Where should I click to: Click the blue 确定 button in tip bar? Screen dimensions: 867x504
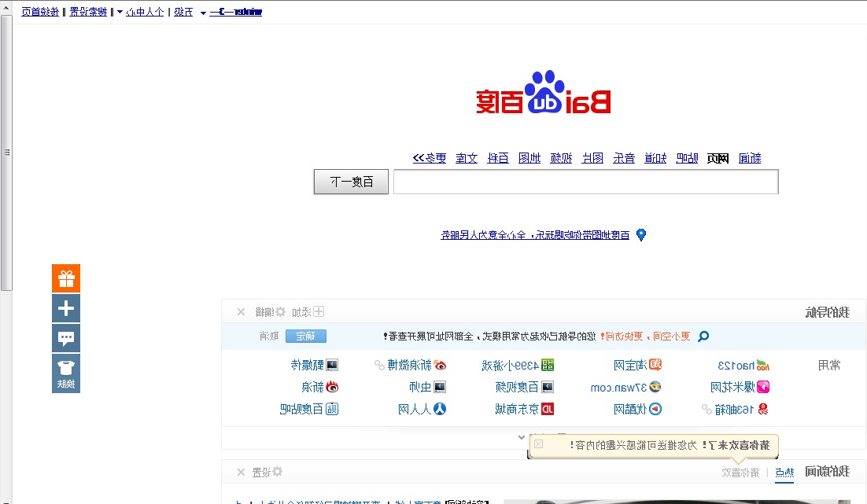pos(306,336)
